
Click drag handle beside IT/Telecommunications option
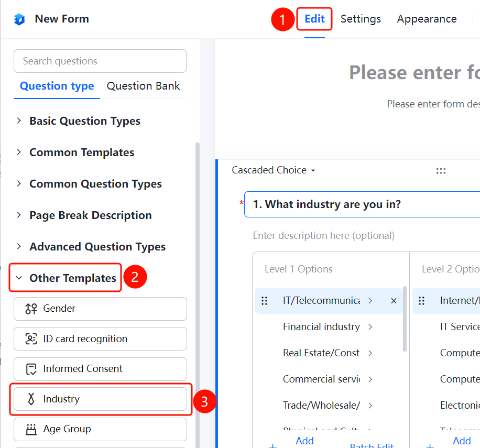(265, 301)
